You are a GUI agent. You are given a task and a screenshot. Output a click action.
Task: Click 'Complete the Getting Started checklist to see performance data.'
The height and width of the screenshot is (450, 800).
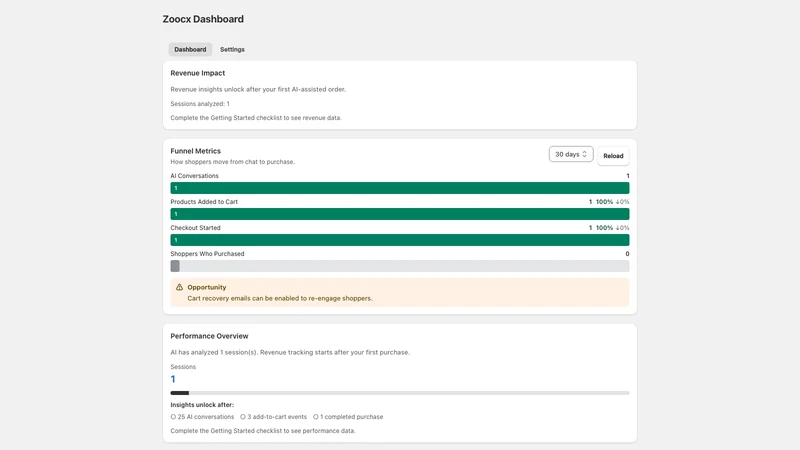pos(263,431)
